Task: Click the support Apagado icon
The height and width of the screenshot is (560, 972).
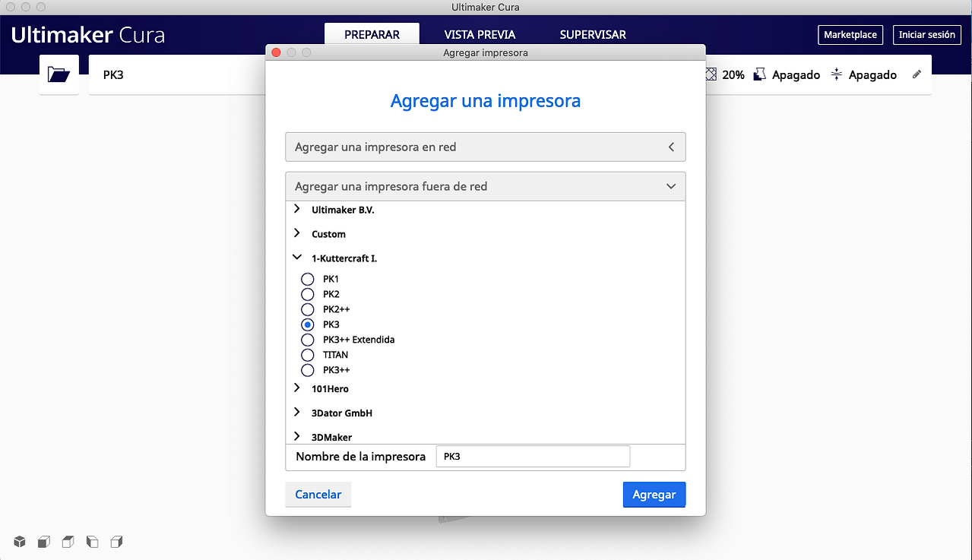Action: [x=759, y=74]
